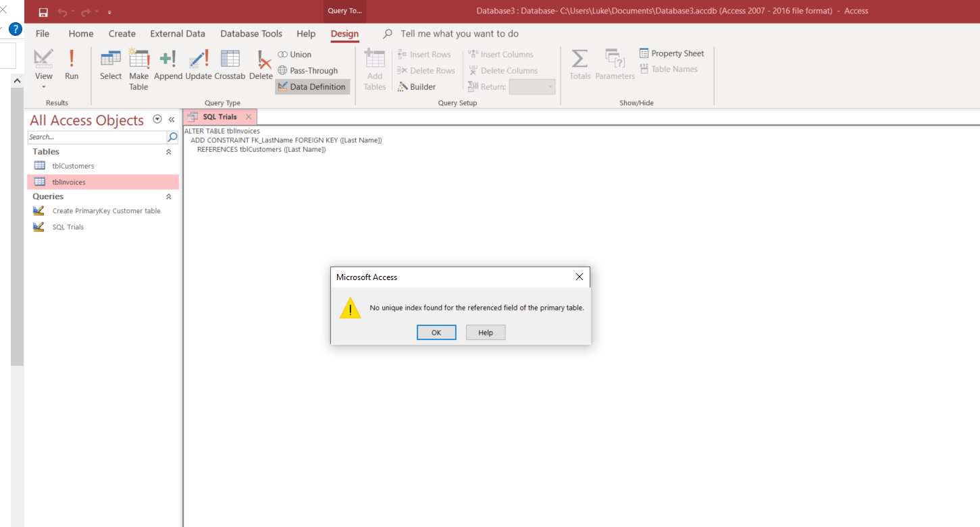Open the Help ribbon tab
This screenshot has height=527, width=980.
click(x=306, y=34)
